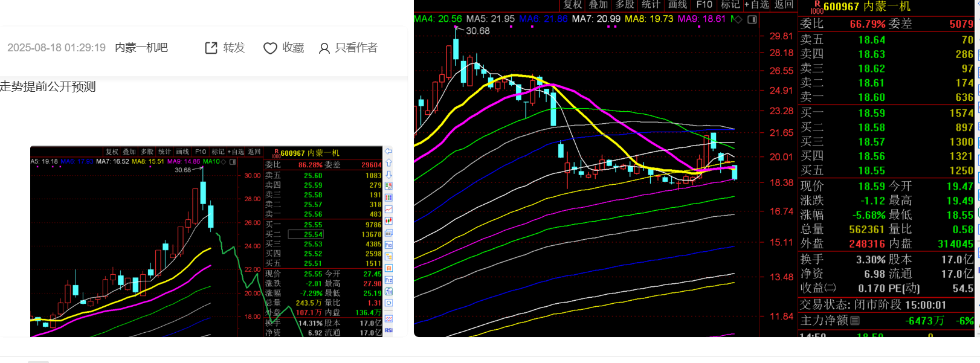The height and width of the screenshot is (363, 980).
Task: Click 画线 in right chart toolbar
Action: pyautogui.click(x=677, y=5)
